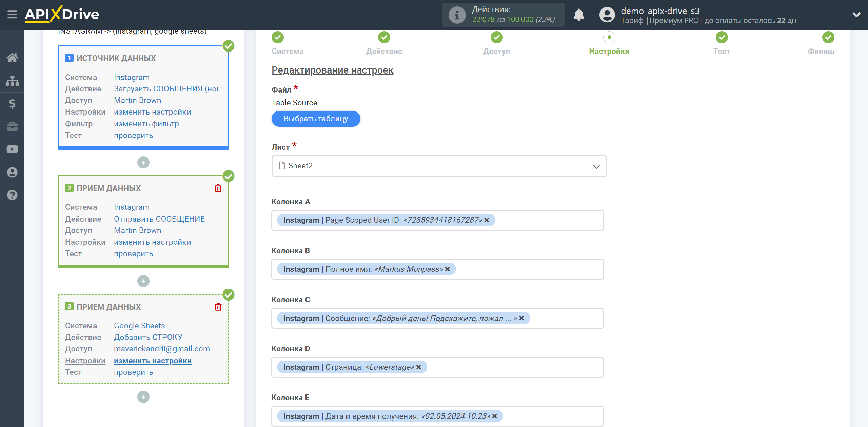Open Google Sheets system link
The height and width of the screenshot is (427, 868).
[x=139, y=326]
